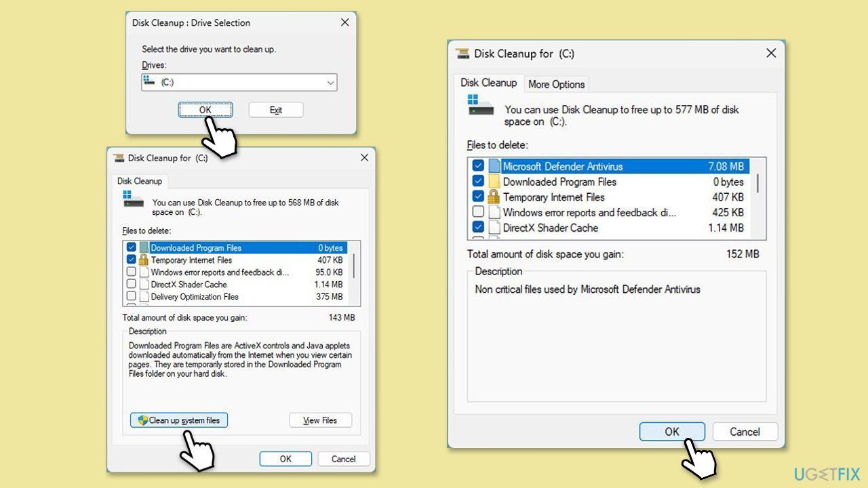Enable Windows error reports checkbox in right dialog
This screenshot has width=868, height=488.
point(478,213)
